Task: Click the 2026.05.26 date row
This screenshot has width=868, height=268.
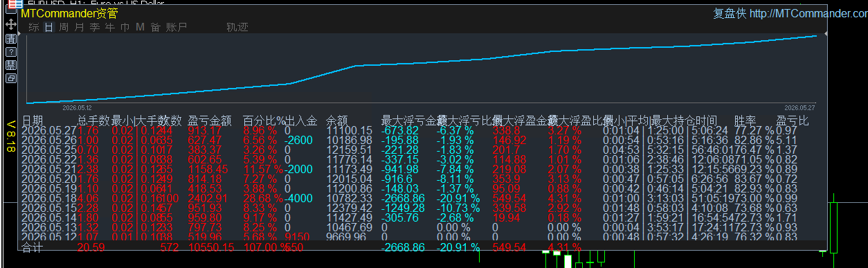Action: 49,140
